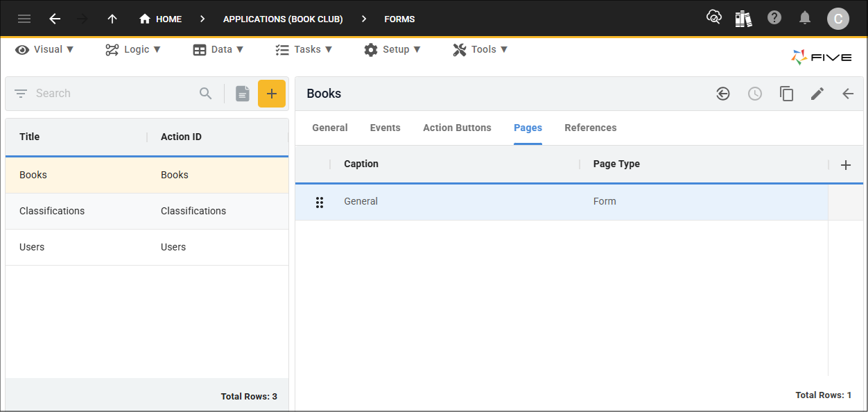
Task: Sort by the Title column header
Action: coord(30,137)
